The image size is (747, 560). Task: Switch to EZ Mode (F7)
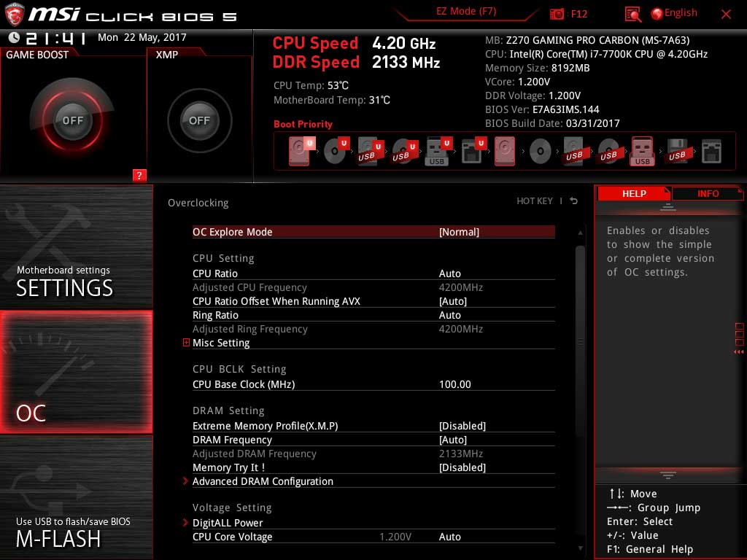click(x=466, y=11)
